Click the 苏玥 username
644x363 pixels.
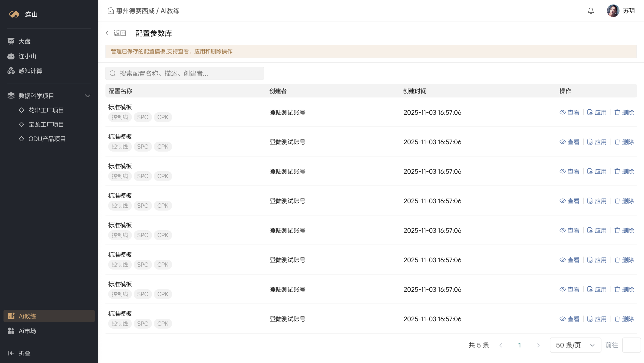point(629,11)
